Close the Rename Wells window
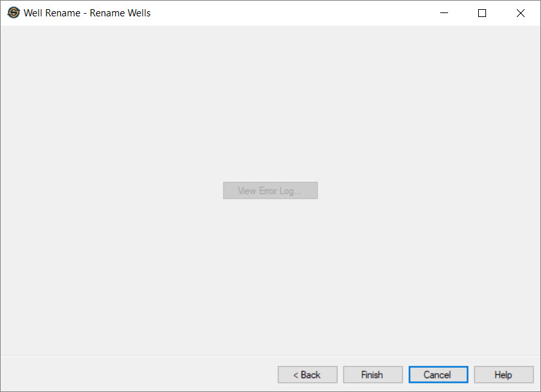541x392 pixels. (x=521, y=13)
